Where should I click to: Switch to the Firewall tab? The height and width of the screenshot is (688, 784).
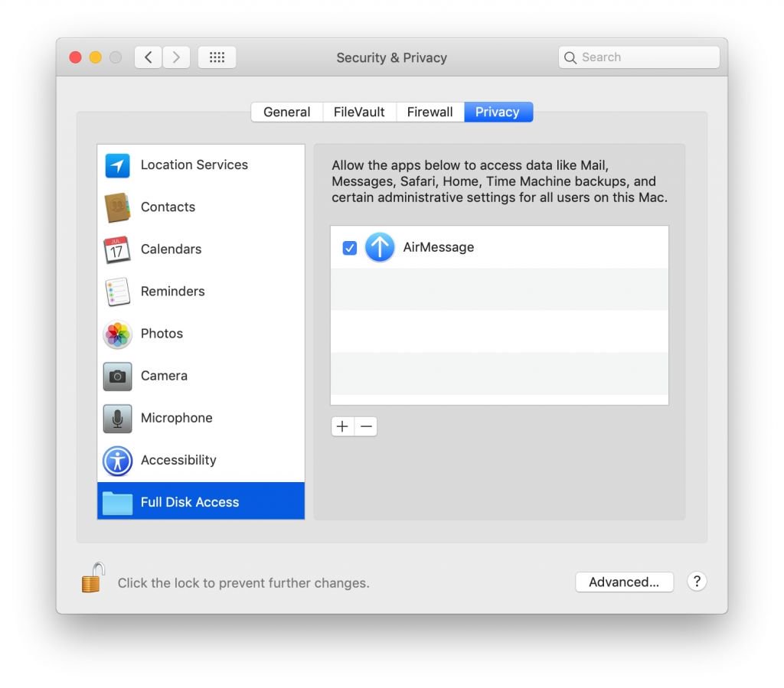pyautogui.click(x=430, y=112)
